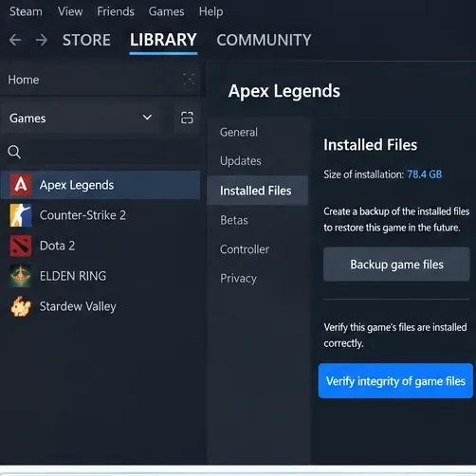Select Apex Legends in game list
Viewport: 476px width, 476px height.
pos(101,185)
